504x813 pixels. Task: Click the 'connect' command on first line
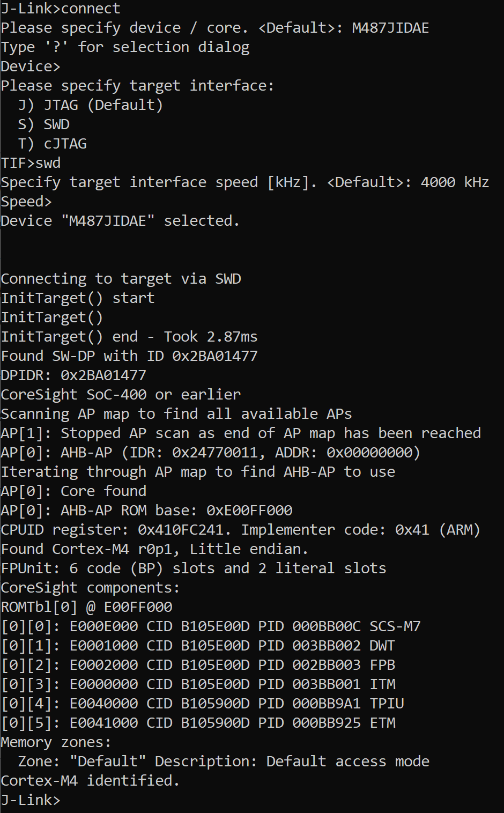(91, 9)
